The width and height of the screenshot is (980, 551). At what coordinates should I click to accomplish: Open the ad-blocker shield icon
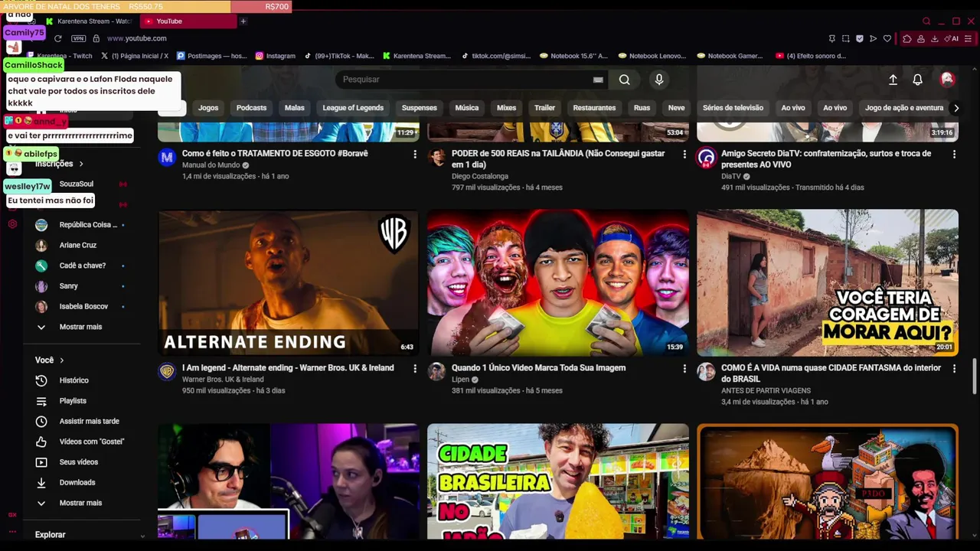[x=859, y=38]
